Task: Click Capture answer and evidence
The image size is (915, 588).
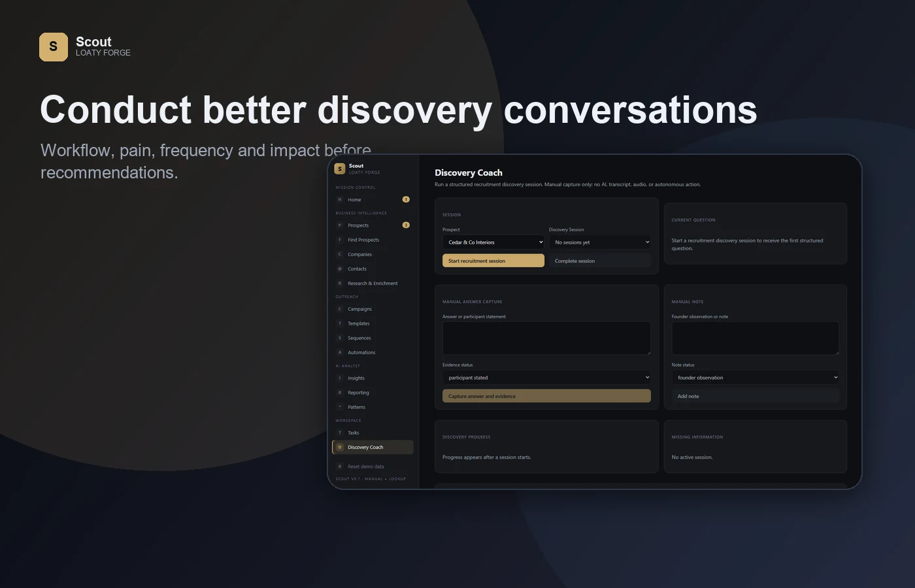Action: (546, 396)
